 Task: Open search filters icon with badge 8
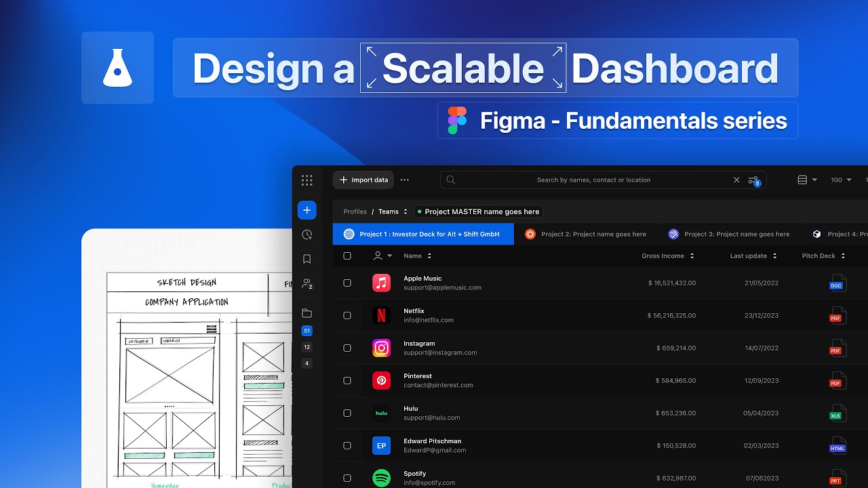[x=754, y=181]
